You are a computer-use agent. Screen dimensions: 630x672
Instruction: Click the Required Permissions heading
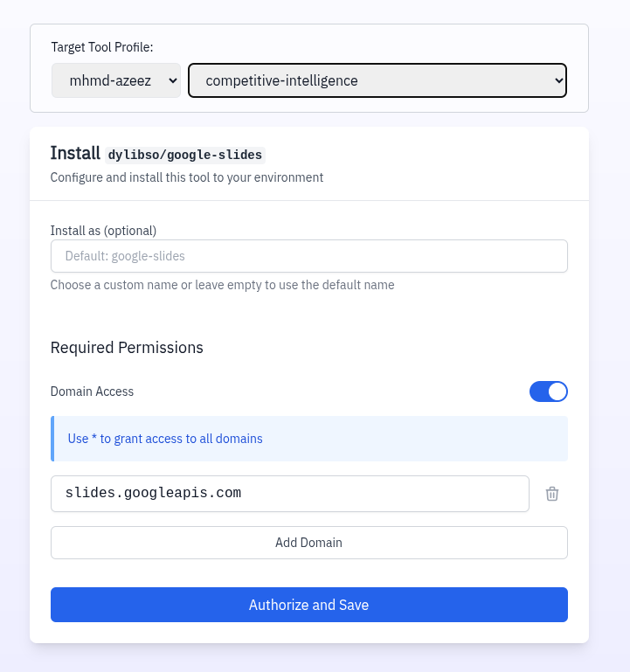pyautogui.click(x=127, y=348)
